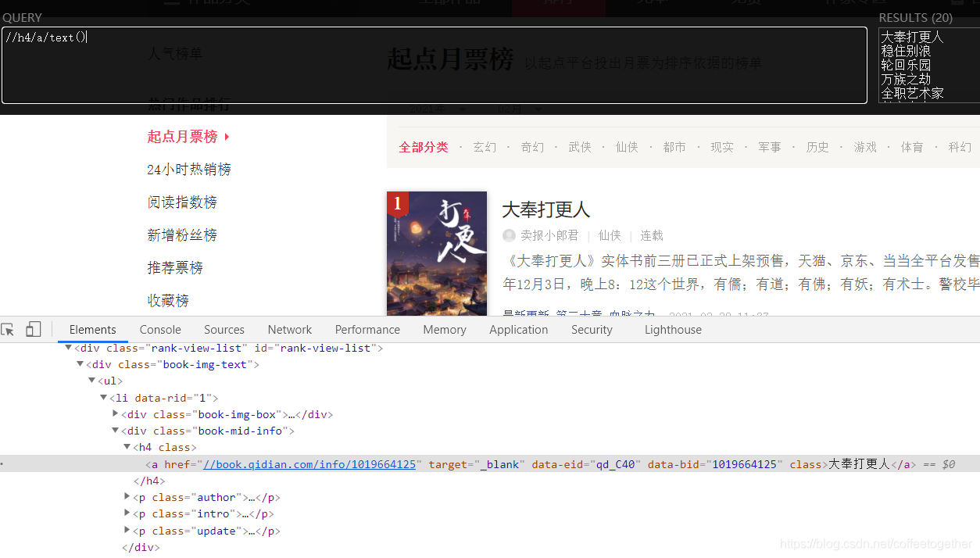Screen dimensions: 980x558
Task: Click the red rank badge numbered 1
Action: (398, 203)
